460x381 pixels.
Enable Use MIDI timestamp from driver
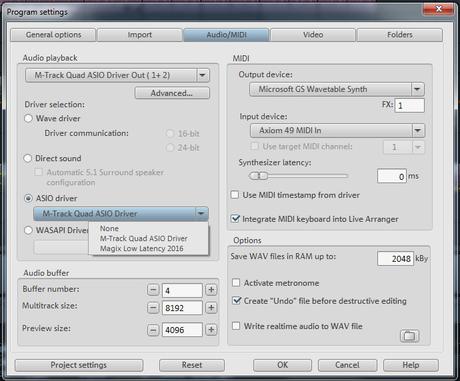coord(235,195)
